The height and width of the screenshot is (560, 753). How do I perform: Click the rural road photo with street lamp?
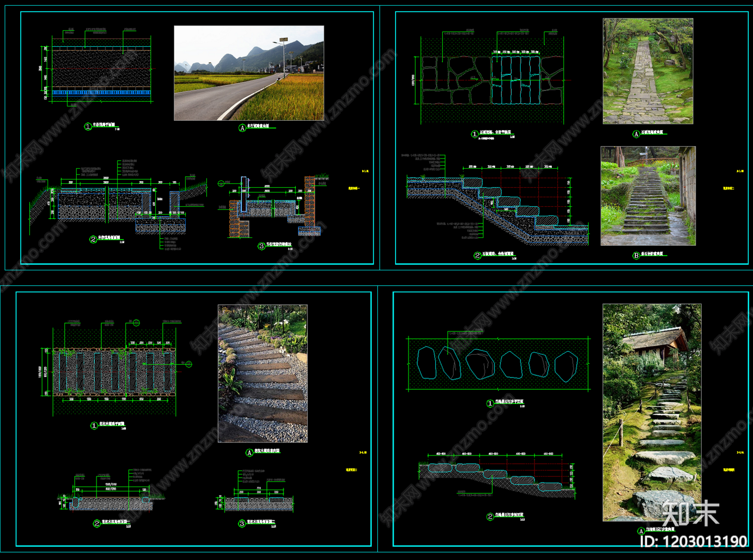click(249, 73)
